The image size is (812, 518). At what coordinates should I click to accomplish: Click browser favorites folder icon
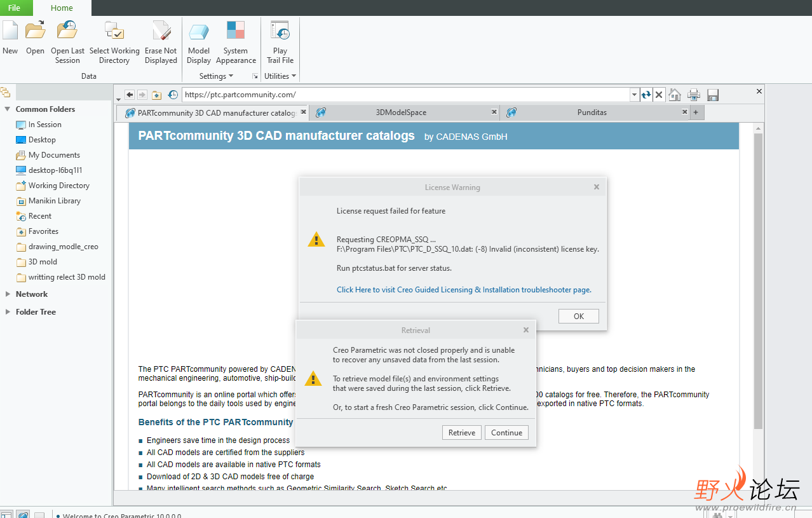(157, 95)
